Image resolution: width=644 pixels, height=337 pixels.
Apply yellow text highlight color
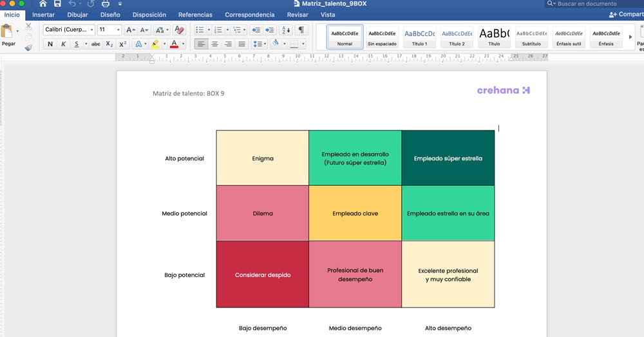155,44
